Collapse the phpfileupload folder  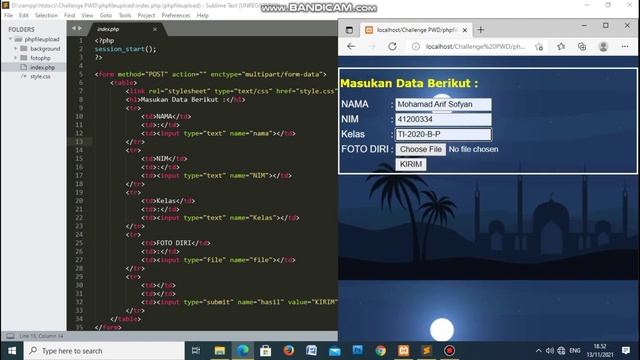pyautogui.click(x=10, y=39)
